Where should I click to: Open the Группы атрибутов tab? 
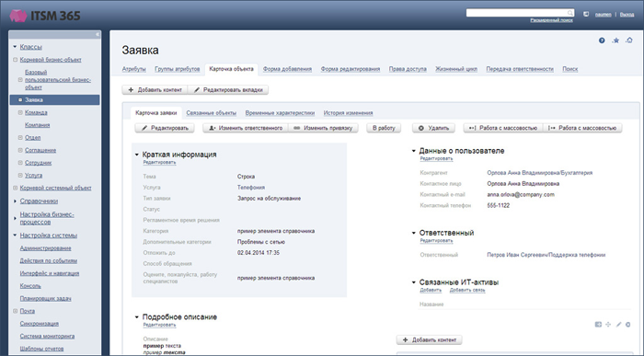point(178,69)
